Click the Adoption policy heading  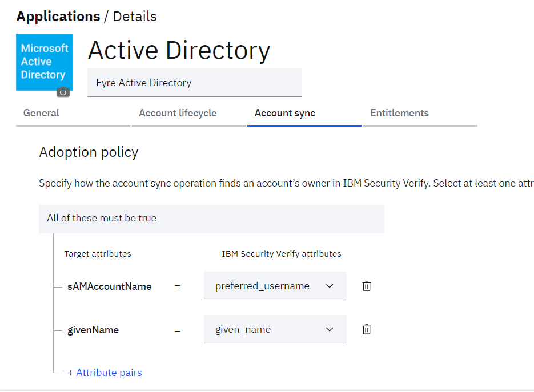(x=89, y=152)
